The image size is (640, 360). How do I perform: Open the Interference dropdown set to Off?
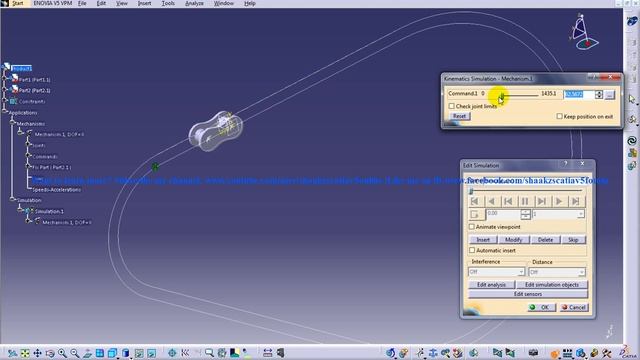pos(496,272)
